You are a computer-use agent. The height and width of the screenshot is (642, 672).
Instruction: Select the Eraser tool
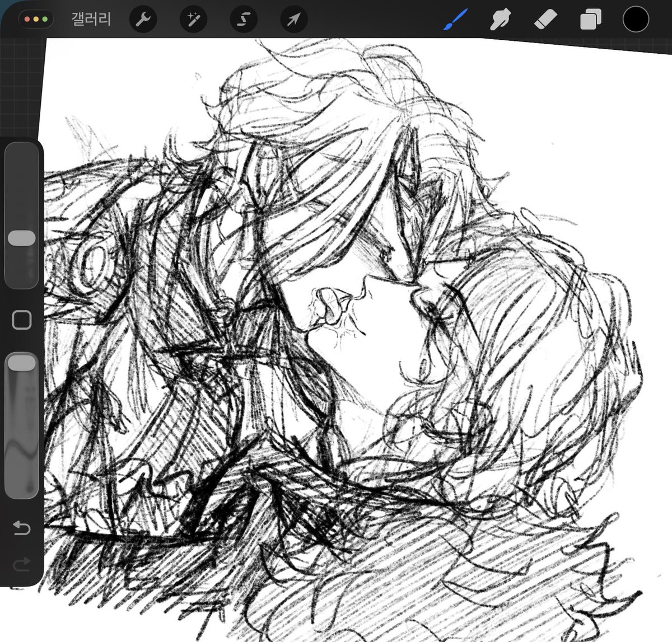coord(545,20)
